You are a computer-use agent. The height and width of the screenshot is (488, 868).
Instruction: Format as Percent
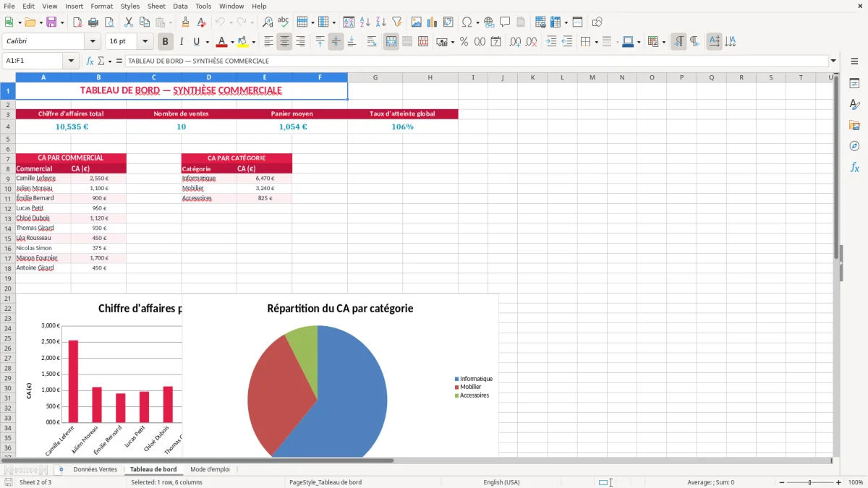(464, 42)
